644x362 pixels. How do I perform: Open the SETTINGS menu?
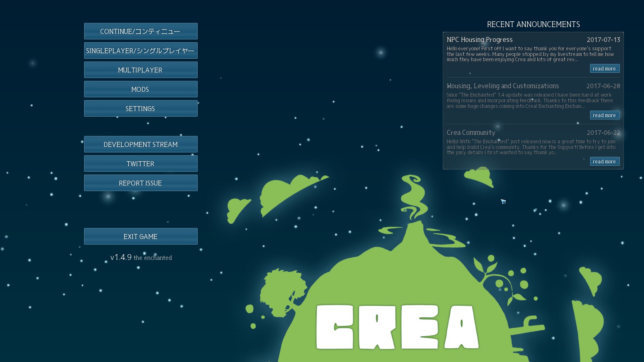(140, 108)
